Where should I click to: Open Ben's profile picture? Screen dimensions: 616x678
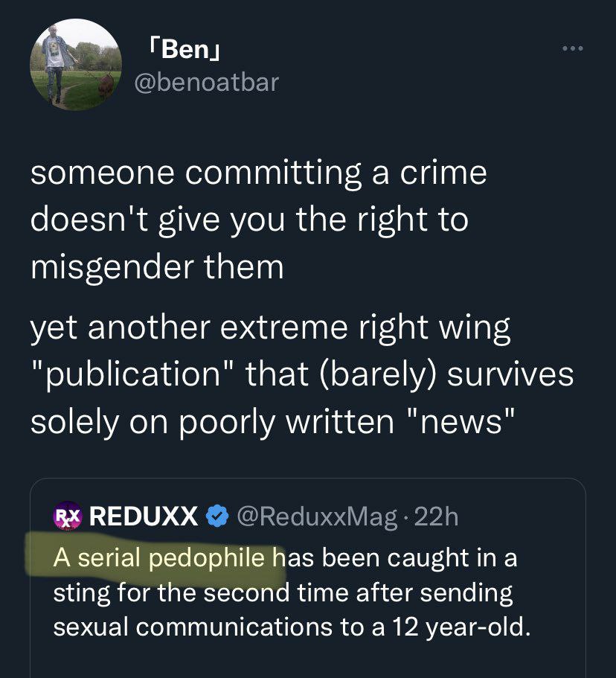(x=75, y=65)
